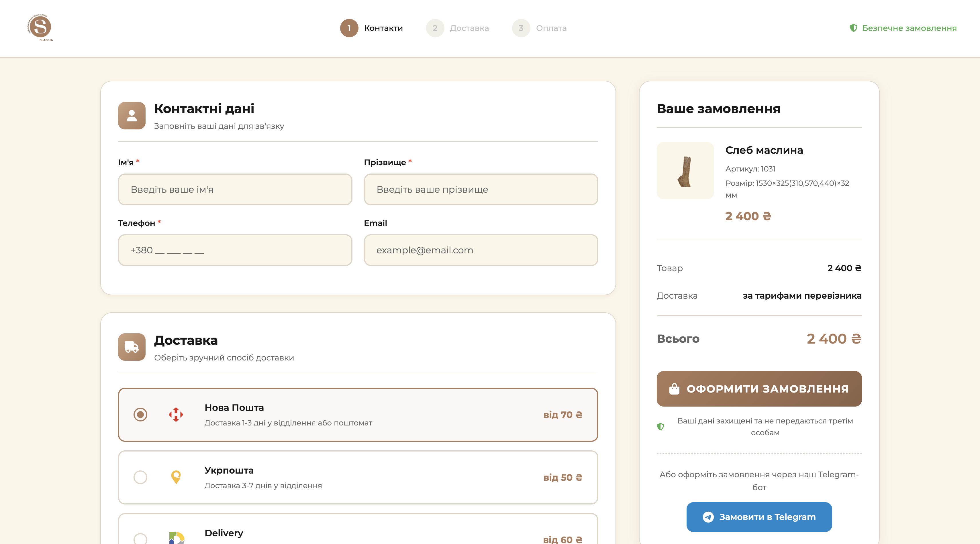Click Замовити в Telegram button
The width and height of the screenshot is (980, 544).
[759, 517]
